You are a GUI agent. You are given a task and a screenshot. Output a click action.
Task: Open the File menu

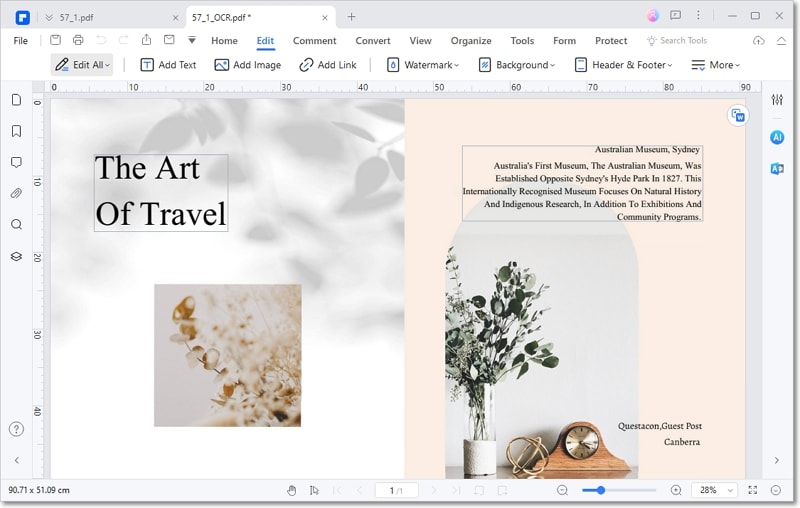20,40
